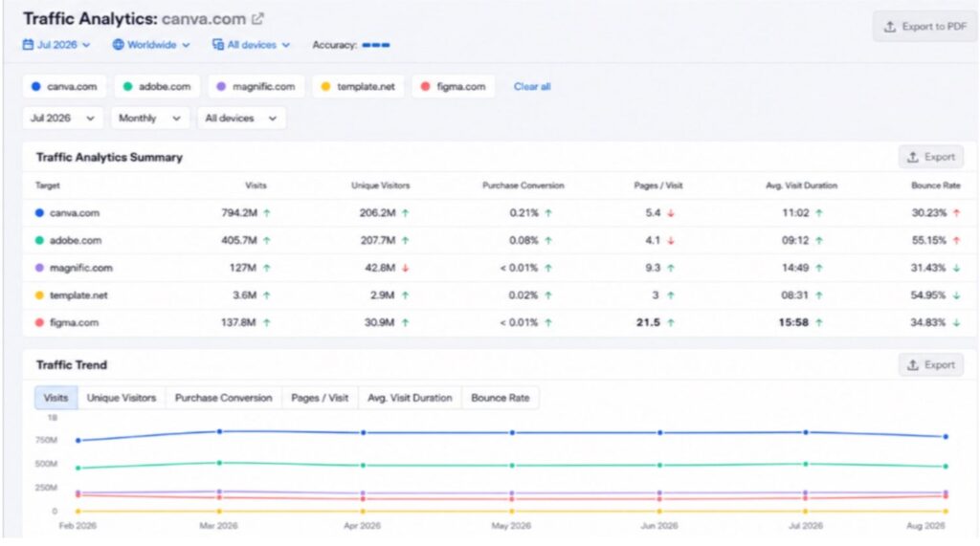Click the blue Aug 2026 data point on the chart

point(946,437)
